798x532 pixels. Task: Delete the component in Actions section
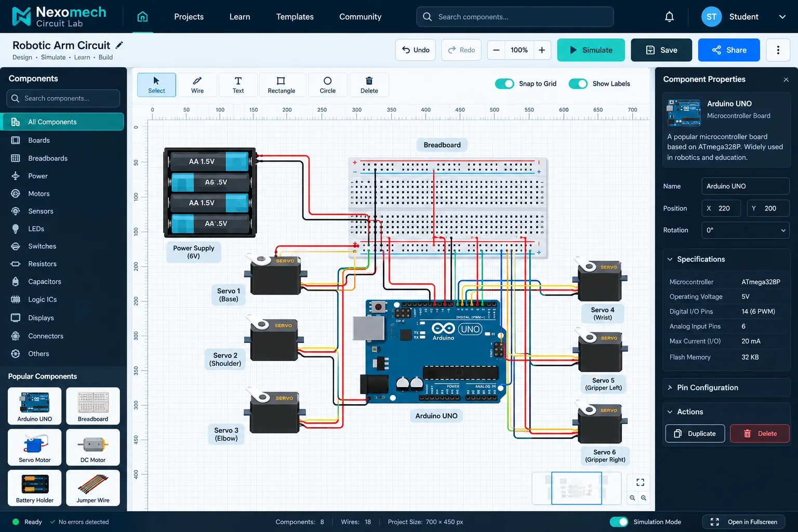(x=760, y=433)
